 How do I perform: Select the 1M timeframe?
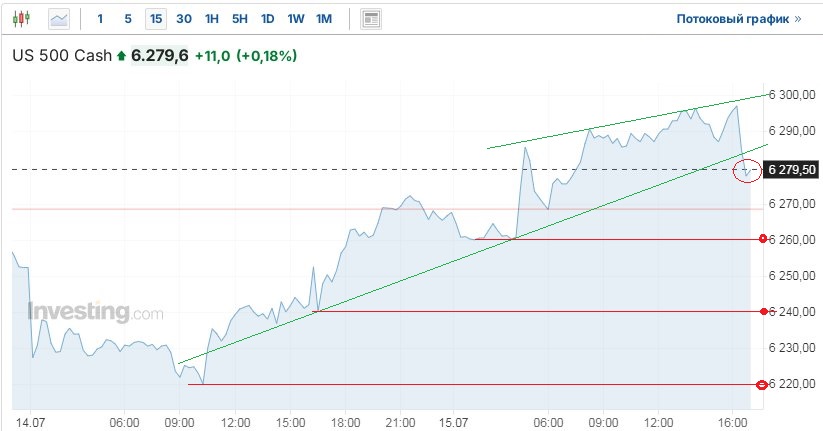click(324, 19)
